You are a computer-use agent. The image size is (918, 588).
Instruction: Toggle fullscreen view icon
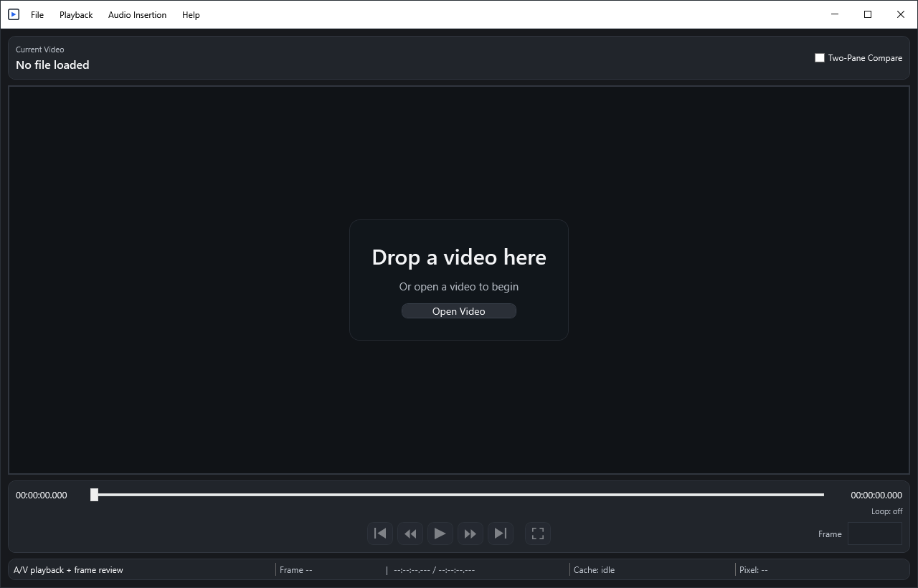[538, 534]
